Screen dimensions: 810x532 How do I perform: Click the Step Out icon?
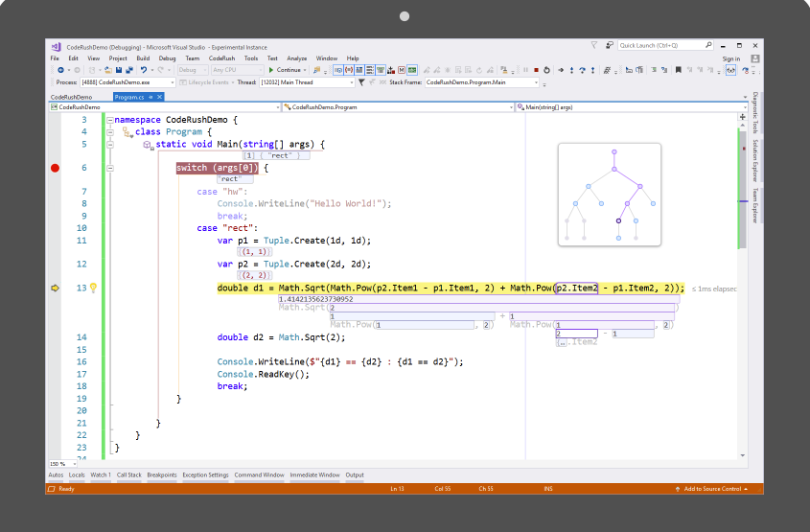[x=592, y=70]
